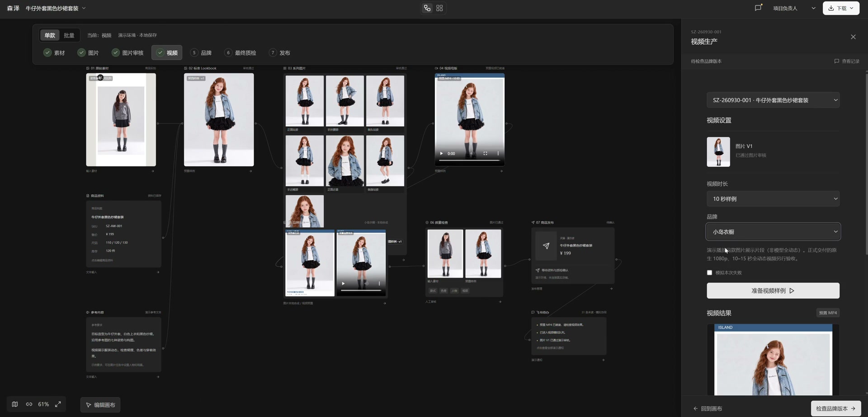Click the link icon in bottom toolbar
Viewport: 868px width, 417px height.
(29, 404)
